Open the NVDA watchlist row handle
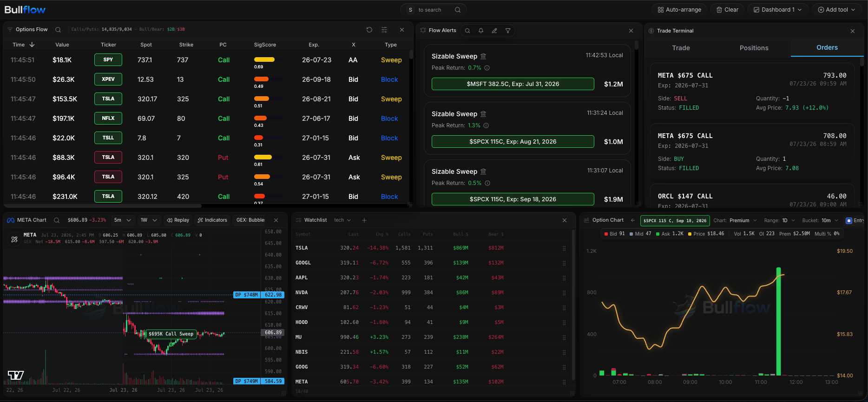The image size is (868, 402). point(564,293)
